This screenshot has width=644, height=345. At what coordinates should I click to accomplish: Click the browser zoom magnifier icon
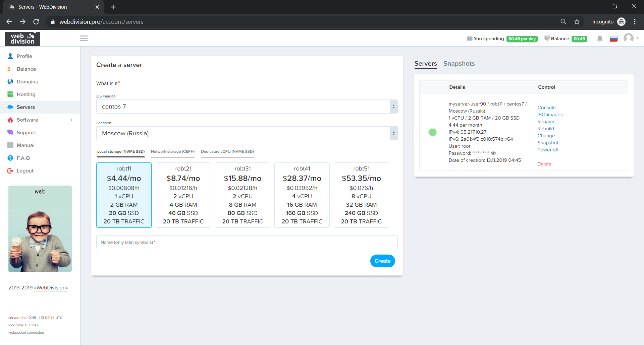tap(563, 22)
